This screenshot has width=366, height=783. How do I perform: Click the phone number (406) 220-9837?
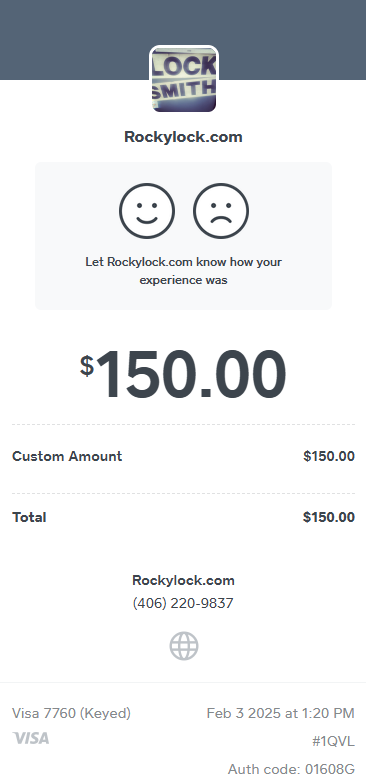coord(183,603)
